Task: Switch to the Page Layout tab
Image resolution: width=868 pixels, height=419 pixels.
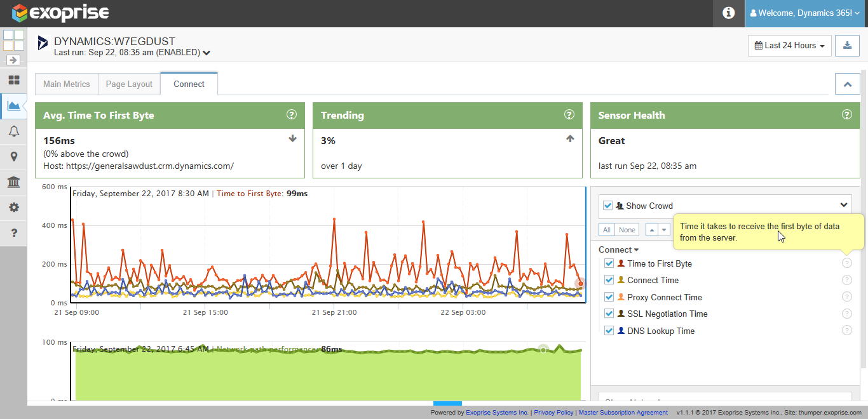Action: (129, 84)
